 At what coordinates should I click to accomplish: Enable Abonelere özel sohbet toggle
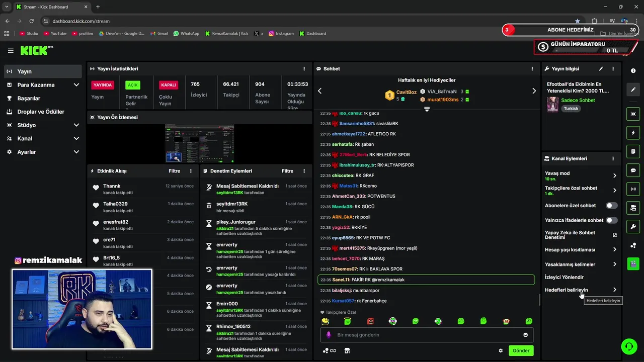pos(612,206)
